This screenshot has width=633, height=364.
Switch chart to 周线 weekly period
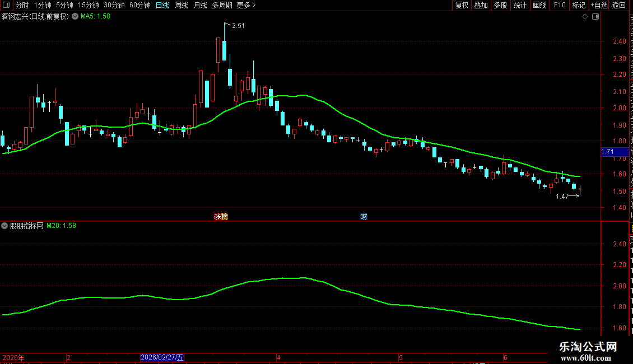click(x=181, y=5)
